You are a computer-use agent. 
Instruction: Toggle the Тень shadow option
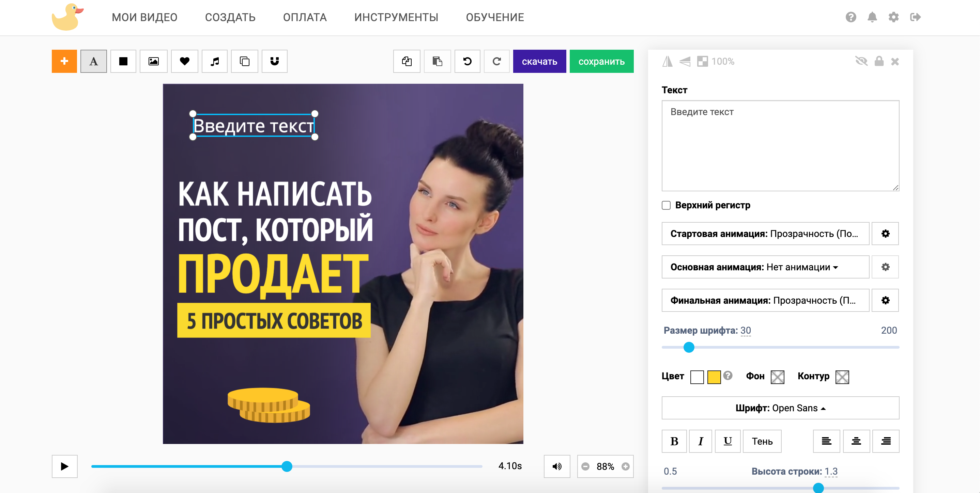[x=762, y=441]
